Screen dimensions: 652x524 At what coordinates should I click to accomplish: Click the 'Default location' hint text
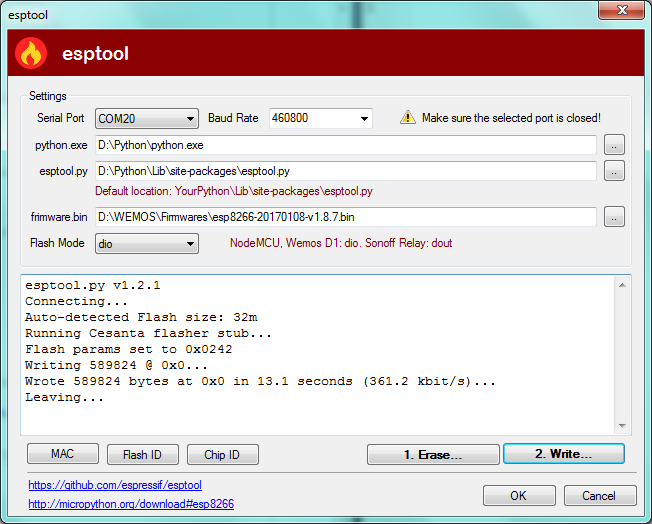point(234,191)
